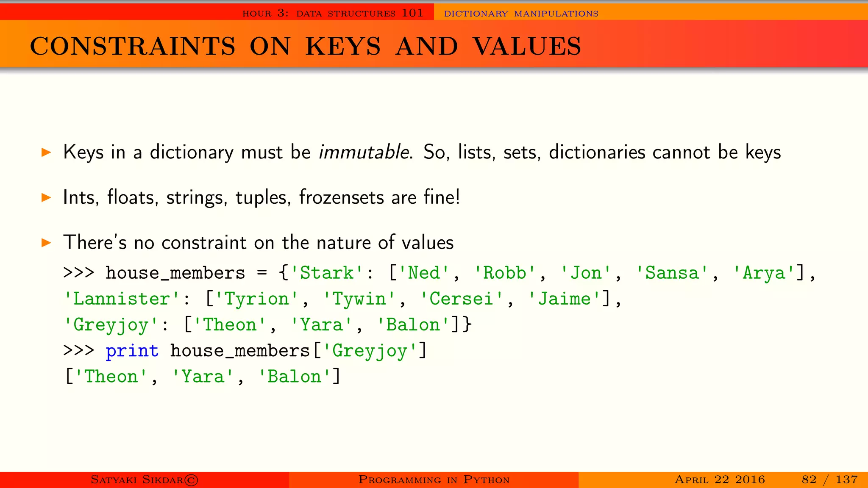This screenshot has height=488, width=868.
Task: Click the copyright symbol in the footer
Action: (x=191, y=480)
